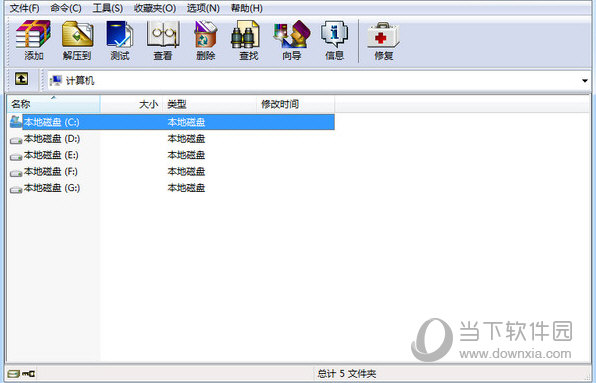Sort by 大小 column header
Viewport: 596px width, 383px height.
(132, 104)
